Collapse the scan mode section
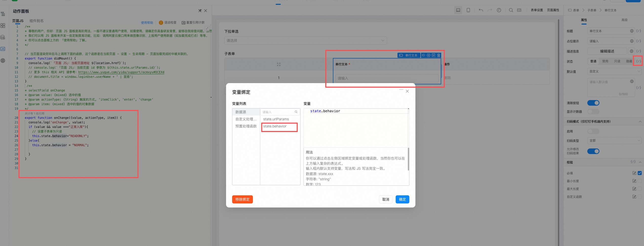 coord(640,122)
